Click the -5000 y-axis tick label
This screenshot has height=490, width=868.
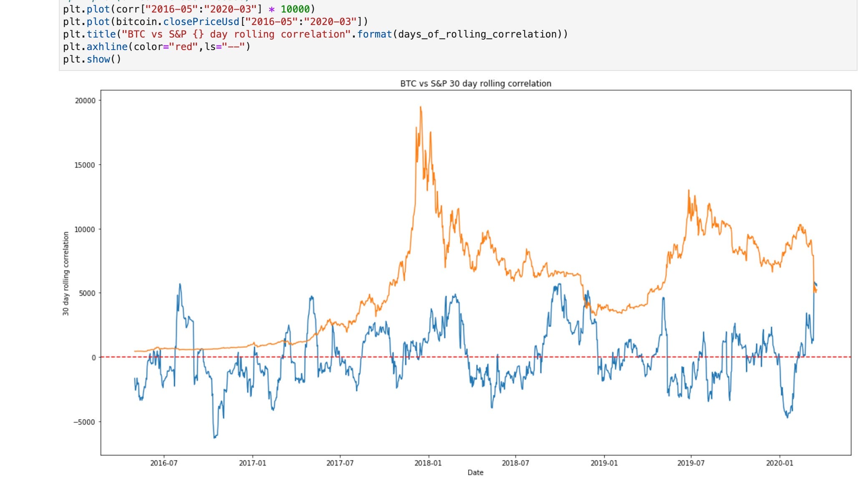pos(84,422)
